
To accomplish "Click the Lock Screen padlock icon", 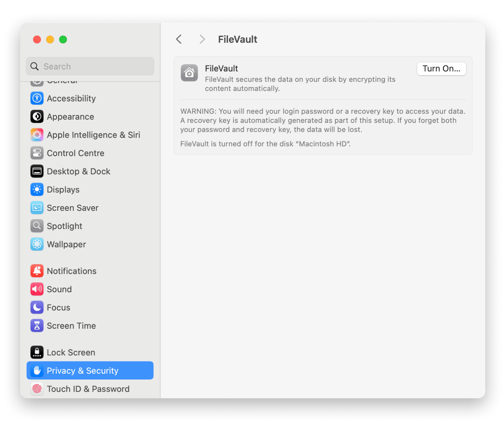I will pyautogui.click(x=37, y=352).
